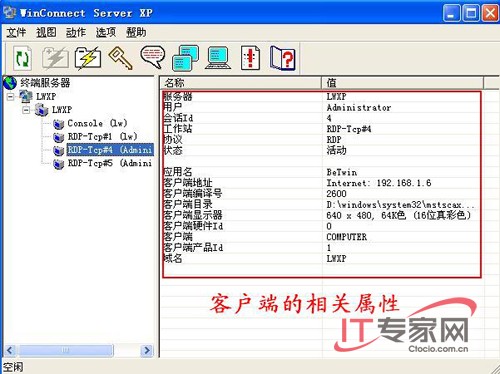Click the green refresh toolbar icon
Image resolution: width=500 pixels, height=374 pixels.
23,58
